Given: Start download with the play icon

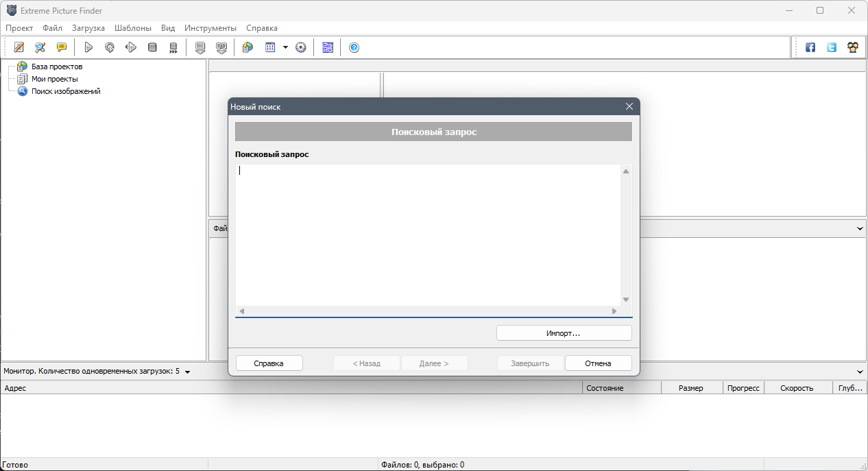Looking at the screenshot, I should tap(88, 47).
